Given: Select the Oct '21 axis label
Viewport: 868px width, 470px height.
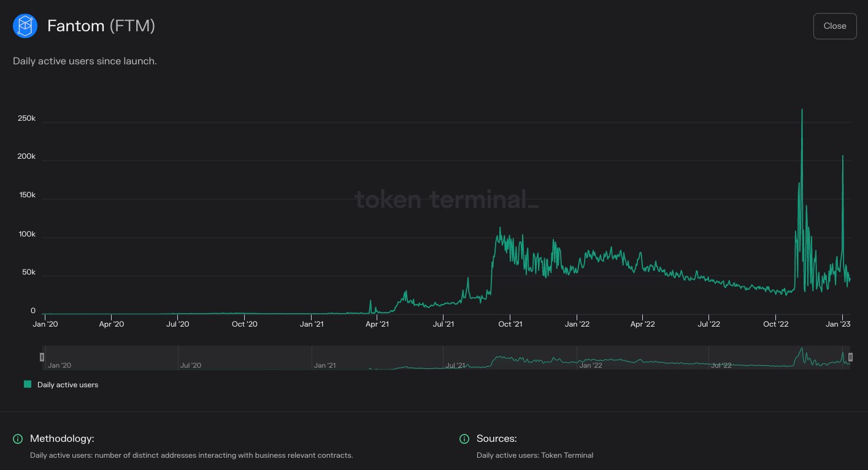Looking at the screenshot, I should point(509,324).
